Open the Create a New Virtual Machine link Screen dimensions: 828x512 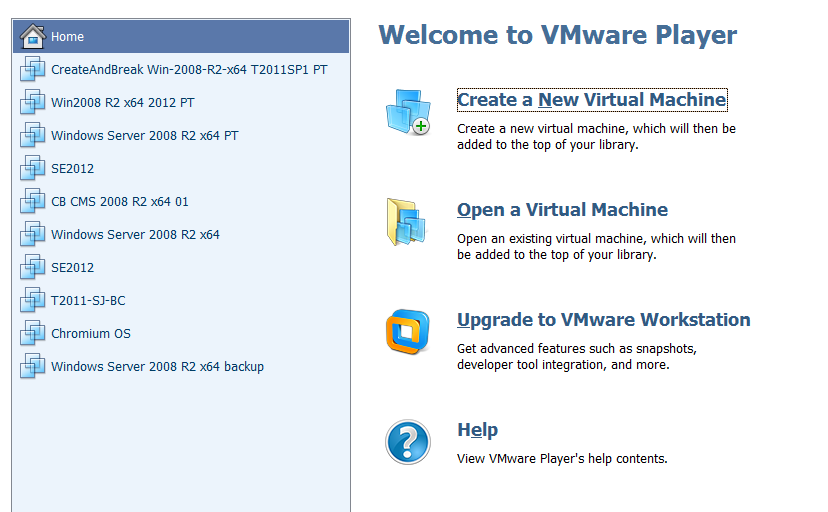tap(591, 100)
